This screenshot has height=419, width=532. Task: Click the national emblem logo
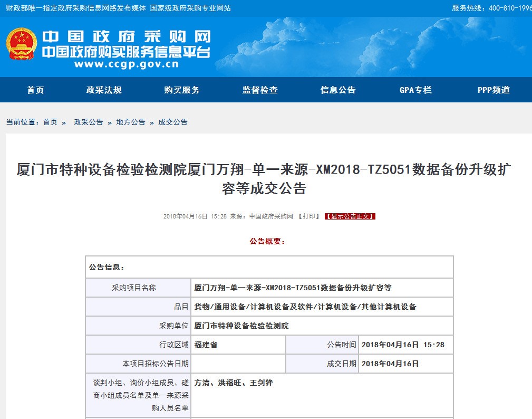tap(22, 44)
